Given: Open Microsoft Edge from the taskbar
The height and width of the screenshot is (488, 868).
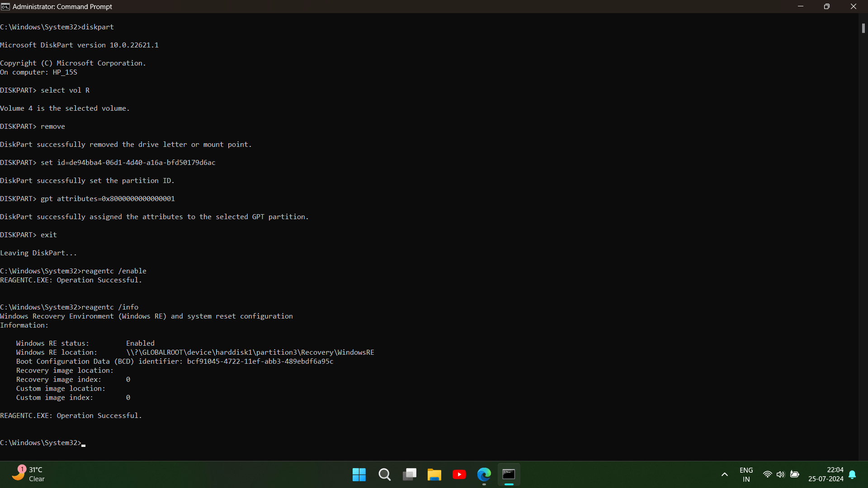Looking at the screenshot, I should click(484, 474).
